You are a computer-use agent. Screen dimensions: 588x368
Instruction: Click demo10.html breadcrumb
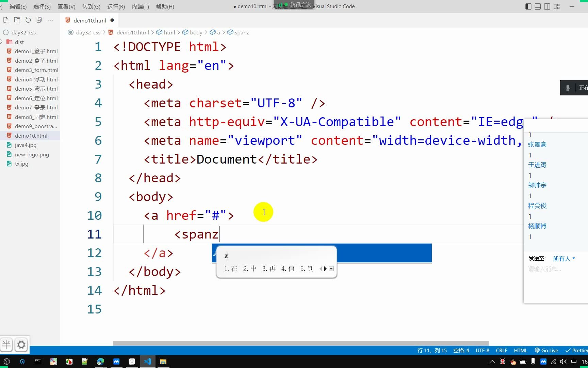pos(133,32)
